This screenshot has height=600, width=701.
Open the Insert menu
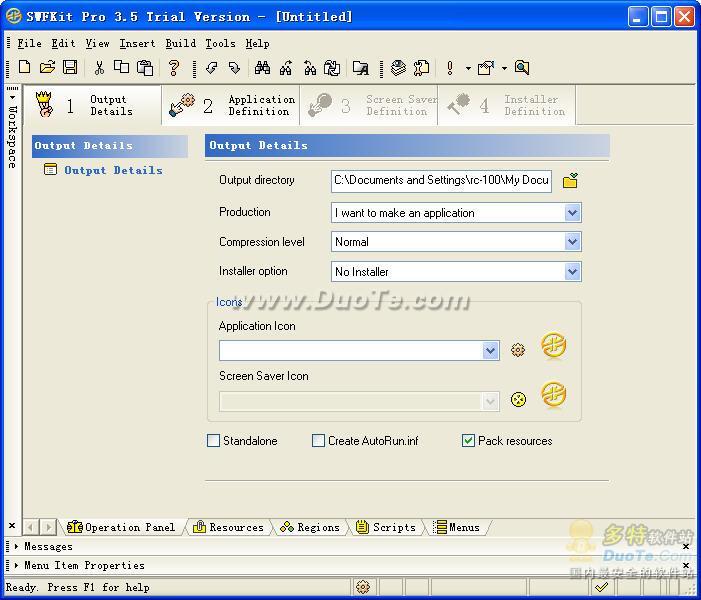tap(137, 43)
